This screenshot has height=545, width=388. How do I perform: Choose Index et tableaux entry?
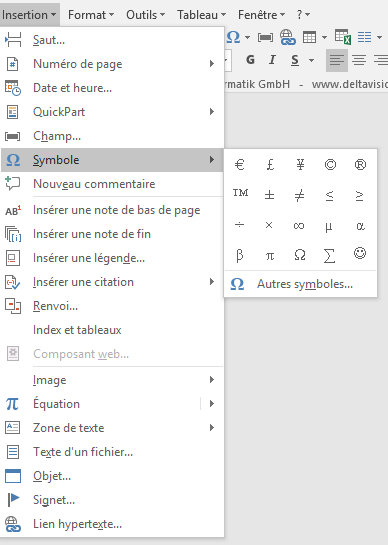coord(112,330)
